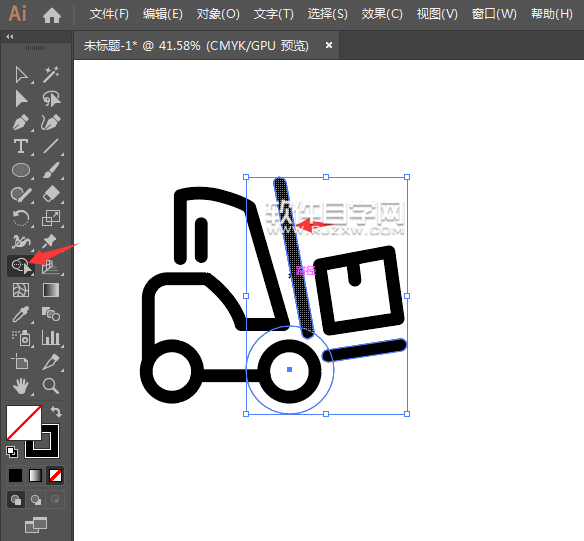Click the Home icon button
Image resolution: width=584 pixels, height=541 pixels.
tap(52, 15)
